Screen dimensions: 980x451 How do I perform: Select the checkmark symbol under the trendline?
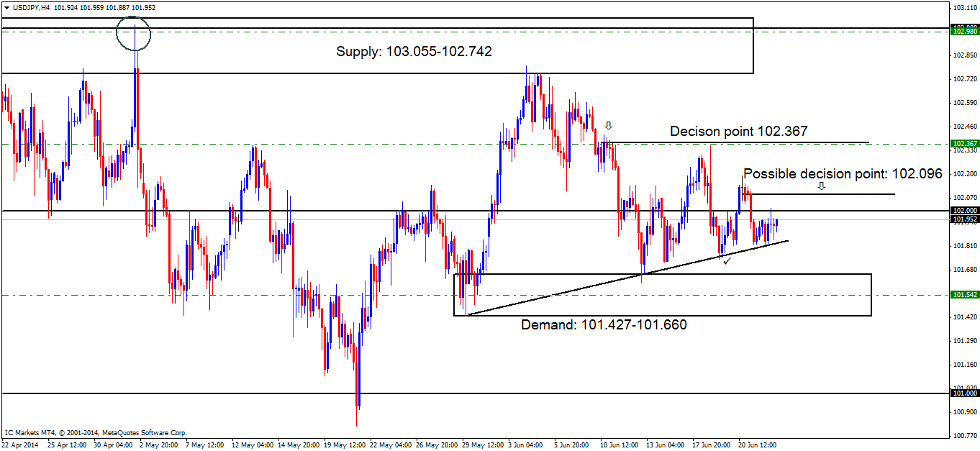coord(728,261)
